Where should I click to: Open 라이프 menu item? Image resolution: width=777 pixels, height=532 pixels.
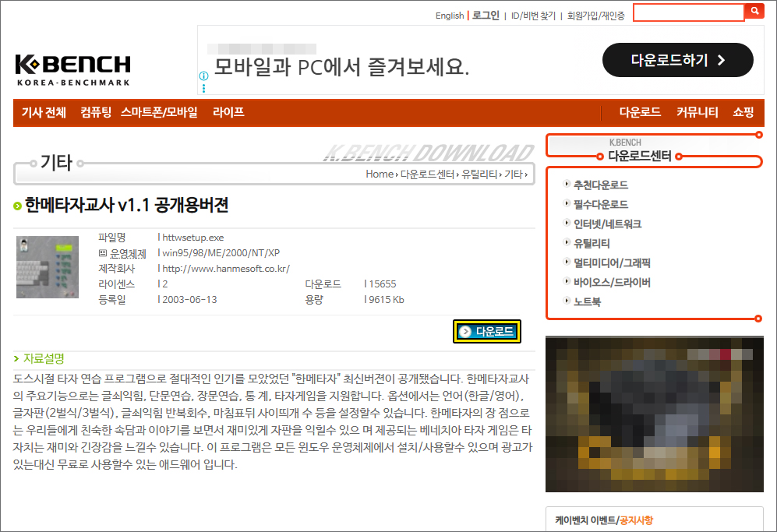tap(228, 112)
